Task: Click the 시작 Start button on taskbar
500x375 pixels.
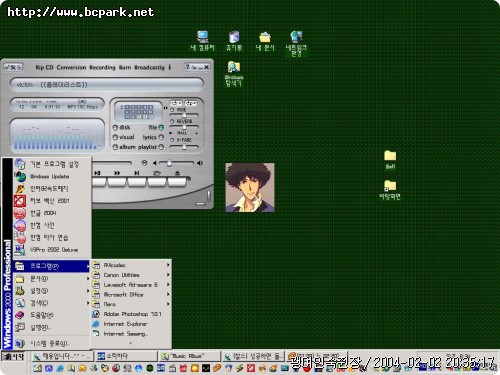Action: pos(13,356)
